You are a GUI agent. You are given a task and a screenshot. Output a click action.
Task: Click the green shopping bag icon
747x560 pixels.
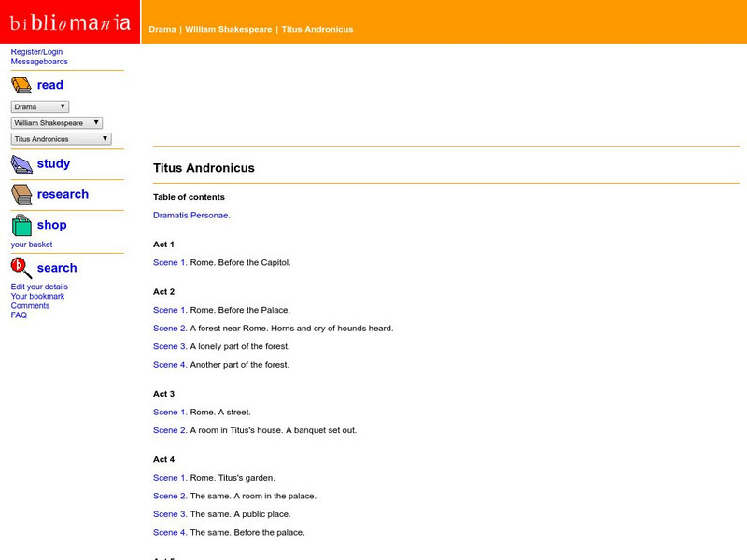point(21,225)
